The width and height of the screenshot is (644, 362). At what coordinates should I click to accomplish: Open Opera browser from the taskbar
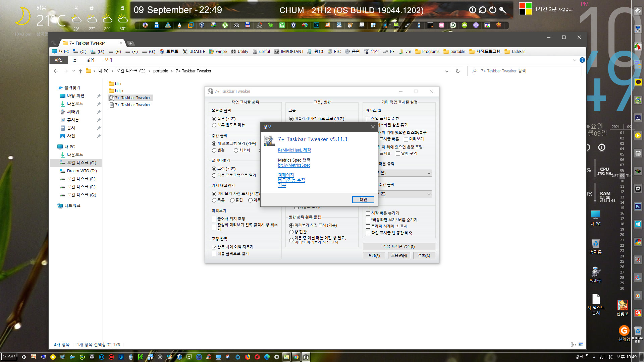click(257, 357)
